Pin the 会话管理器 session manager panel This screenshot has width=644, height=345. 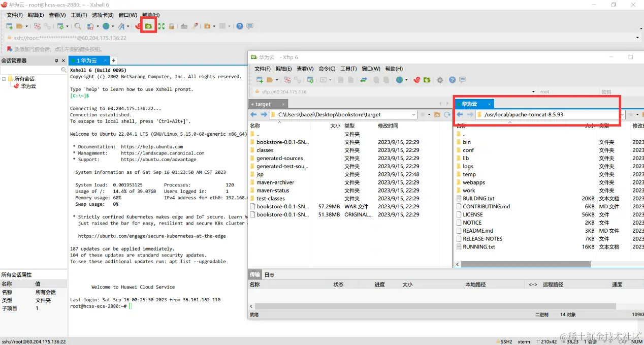tap(56, 60)
